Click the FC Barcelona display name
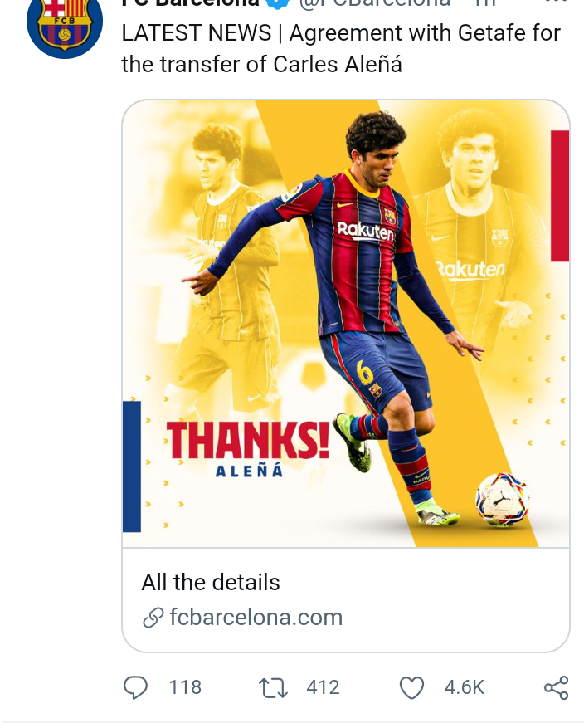This screenshot has height=728, width=584. coord(190,3)
